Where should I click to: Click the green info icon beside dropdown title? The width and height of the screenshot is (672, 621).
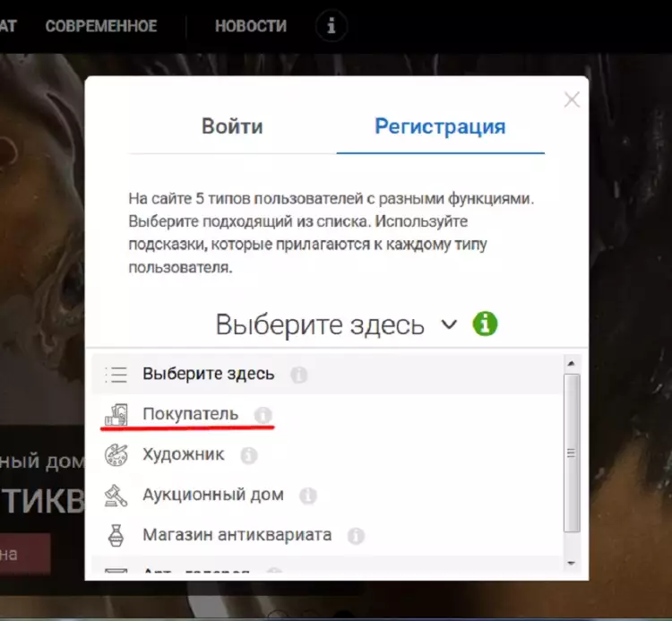pos(485,323)
